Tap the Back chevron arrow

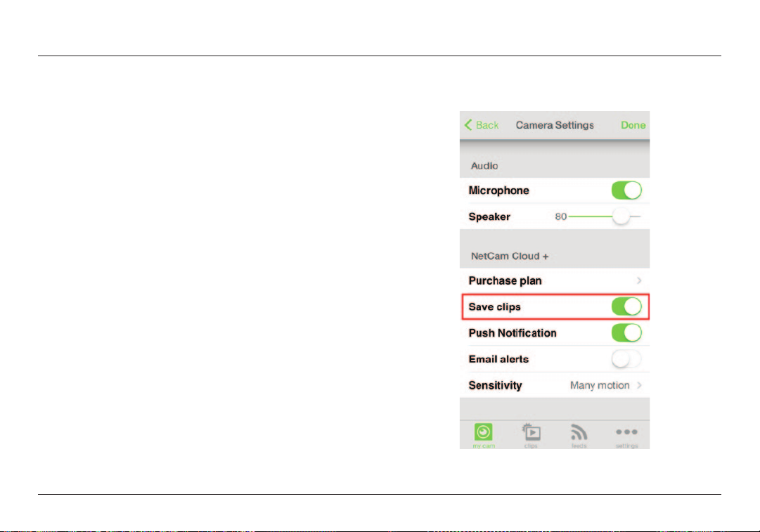click(x=468, y=125)
